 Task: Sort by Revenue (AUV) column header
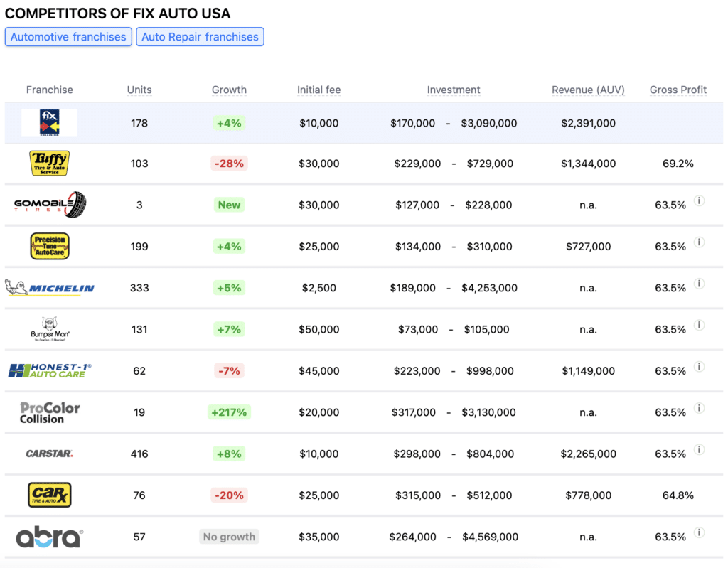(588, 90)
